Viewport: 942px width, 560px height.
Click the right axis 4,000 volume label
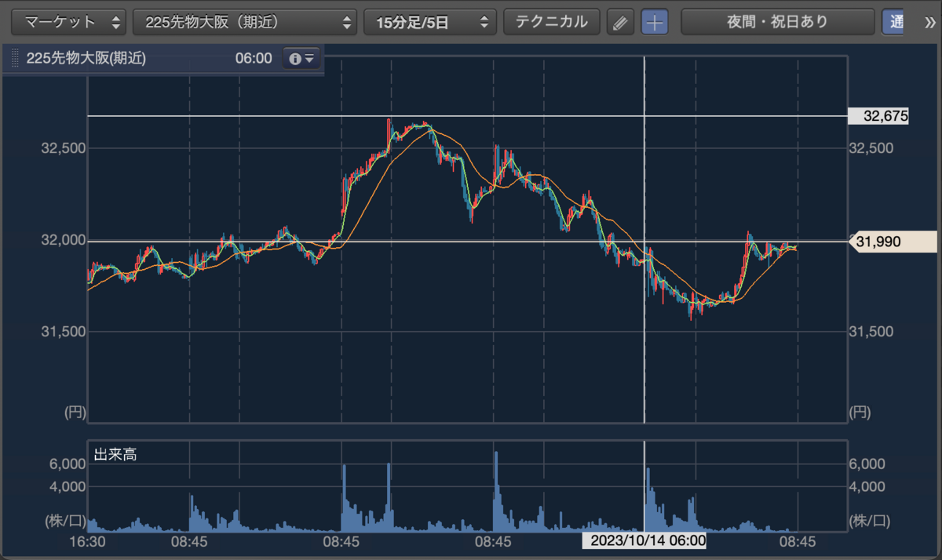coord(868,486)
